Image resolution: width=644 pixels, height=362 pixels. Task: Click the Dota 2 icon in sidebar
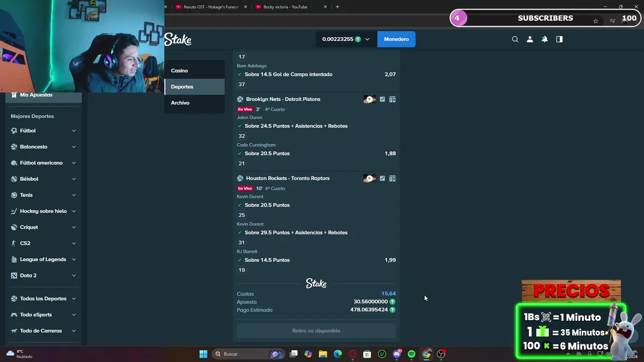(14, 276)
